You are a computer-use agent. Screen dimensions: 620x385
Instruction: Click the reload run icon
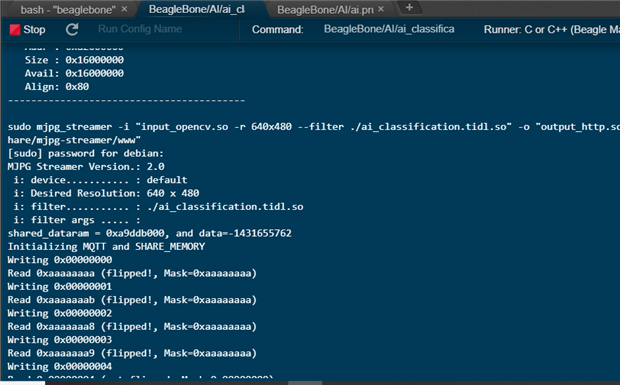72,29
